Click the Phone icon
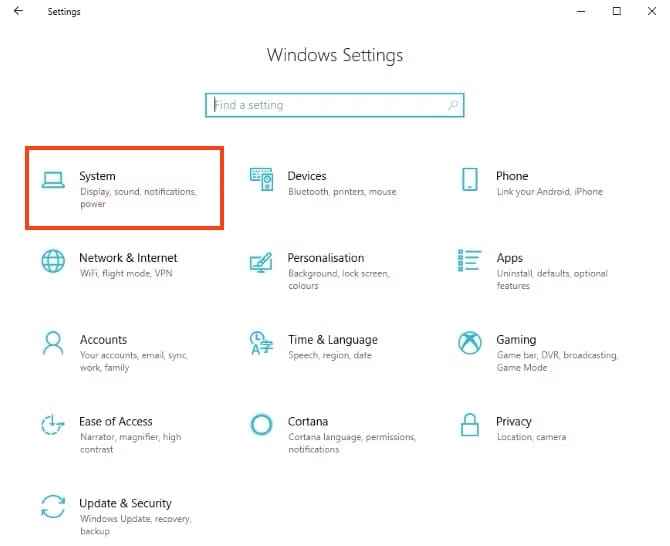 tap(470, 180)
